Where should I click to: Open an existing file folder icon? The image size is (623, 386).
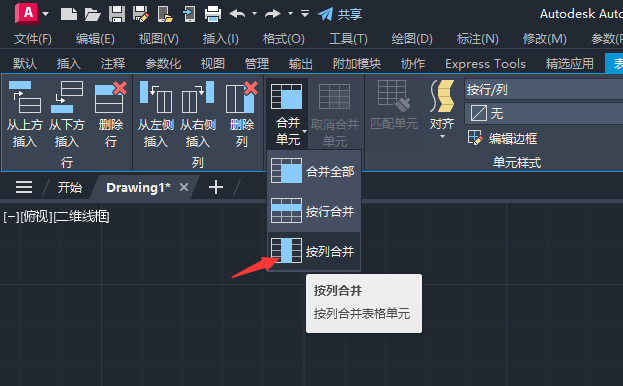(x=93, y=15)
